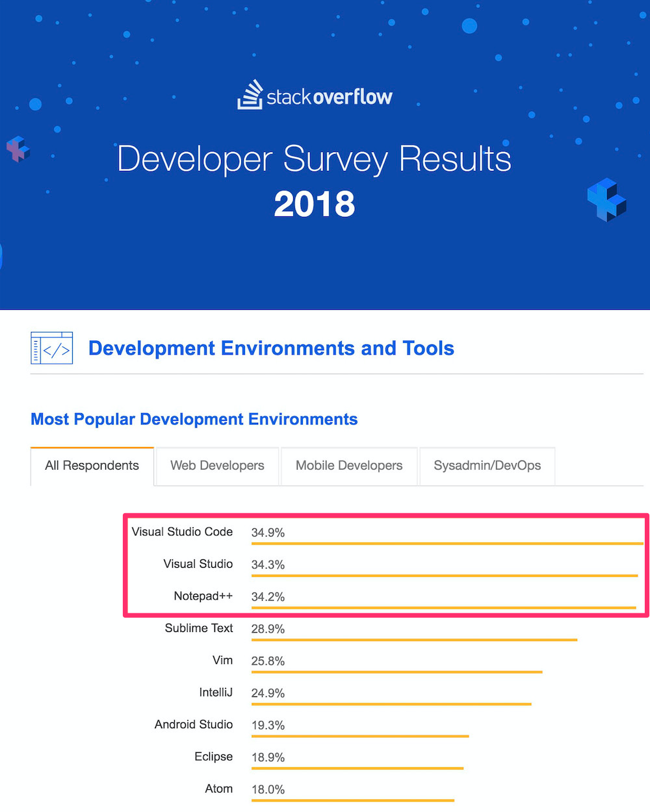The image size is (650, 812).
Task: Click the Android Studio orange bar
Action: point(360,736)
